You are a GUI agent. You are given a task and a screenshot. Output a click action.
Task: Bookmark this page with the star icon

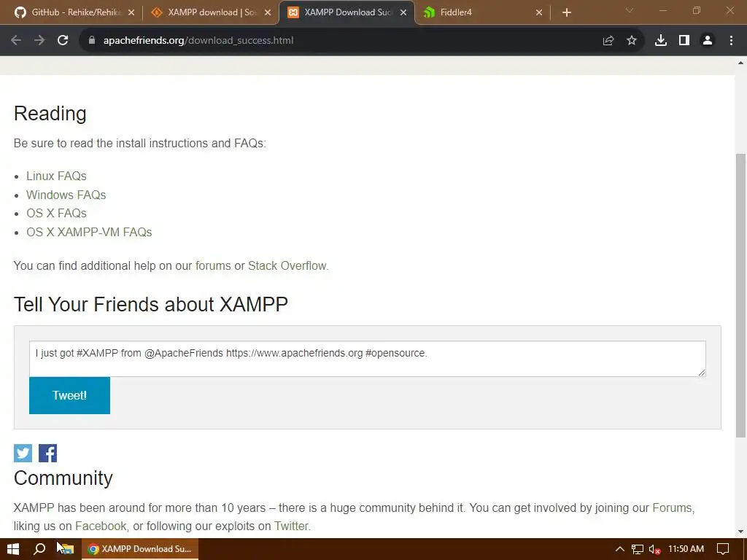click(632, 41)
